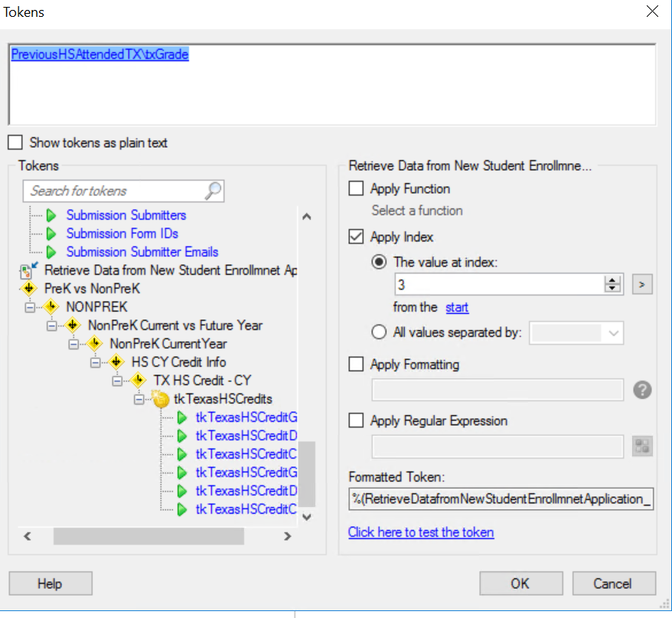Screen dimensions: 672x618
Task: Collapse the HS CY Credit Info node
Action: (95, 362)
